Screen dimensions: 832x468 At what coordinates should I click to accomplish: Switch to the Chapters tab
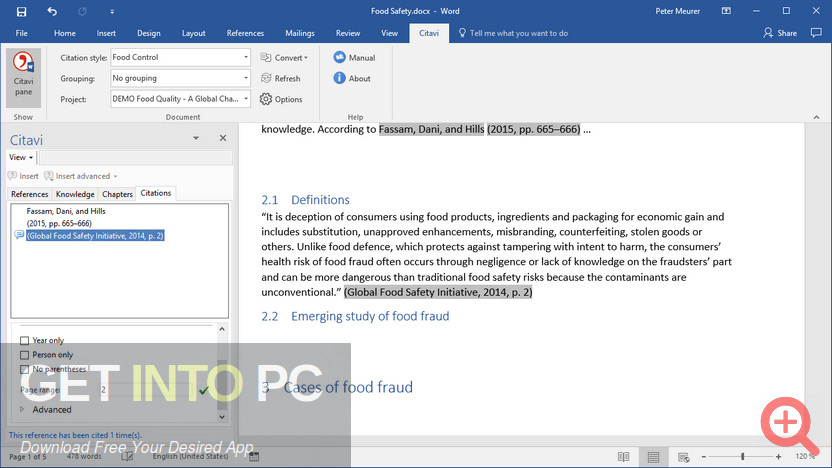[x=117, y=194]
